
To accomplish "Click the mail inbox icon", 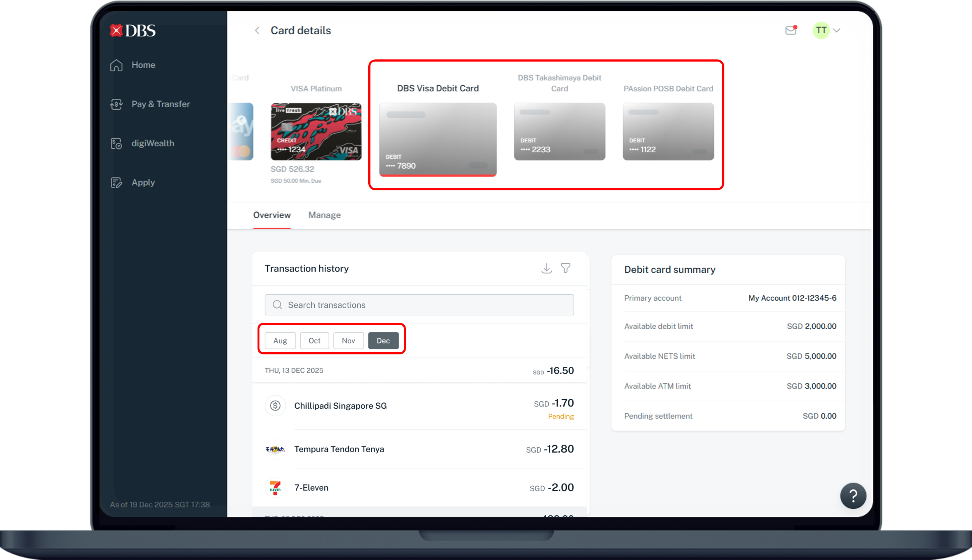I will click(x=790, y=30).
